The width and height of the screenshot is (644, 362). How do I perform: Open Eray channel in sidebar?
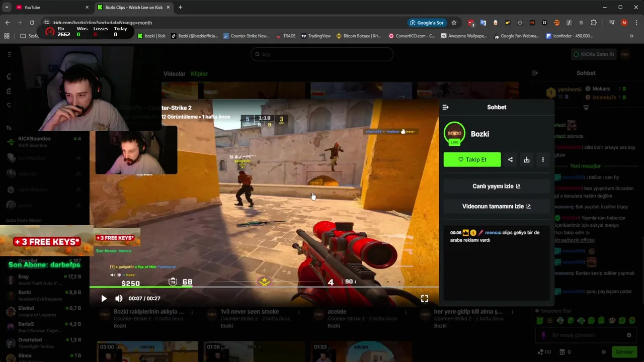[x=44, y=280]
